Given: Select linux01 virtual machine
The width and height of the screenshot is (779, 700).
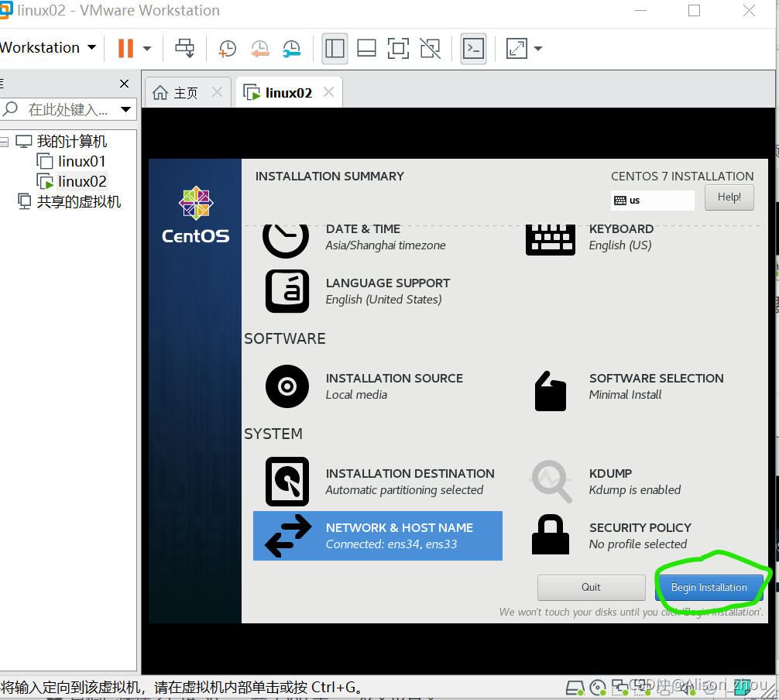Looking at the screenshot, I should pos(81,162).
